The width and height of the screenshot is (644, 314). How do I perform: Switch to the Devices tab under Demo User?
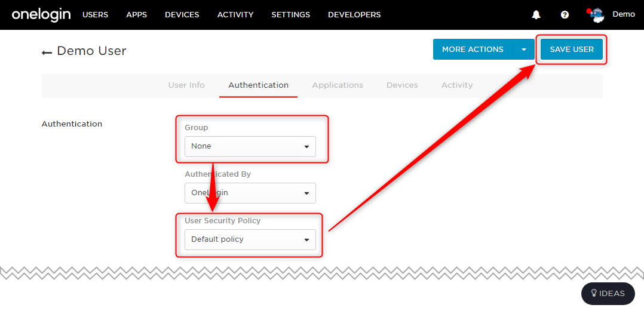tap(402, 85)
